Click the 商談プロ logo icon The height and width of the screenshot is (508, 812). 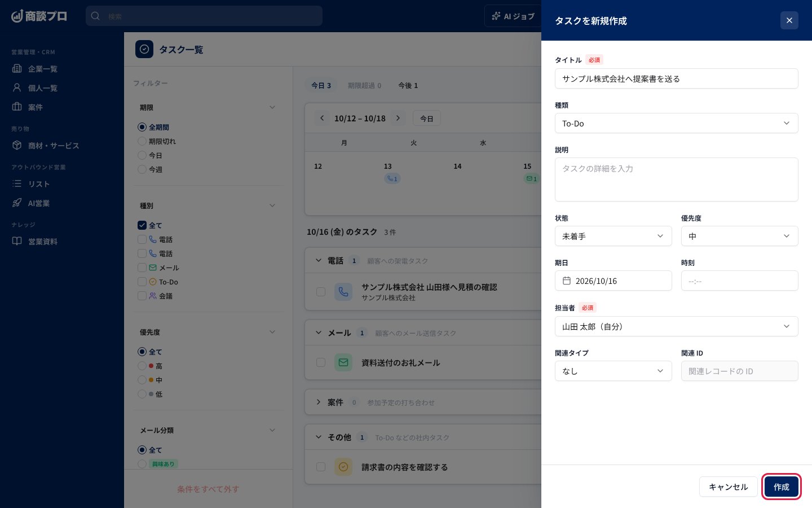click(x=17, y=16)
